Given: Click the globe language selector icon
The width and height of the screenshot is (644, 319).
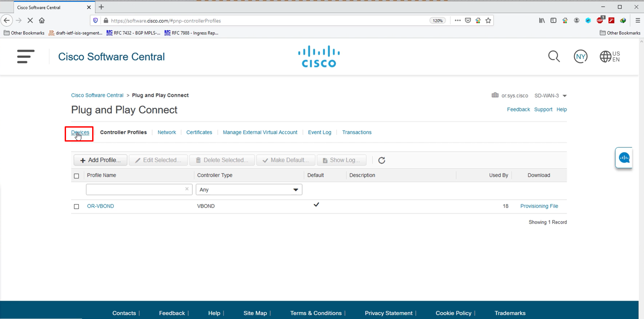Looking at the screenshot, I should click(x=605, y=56).
